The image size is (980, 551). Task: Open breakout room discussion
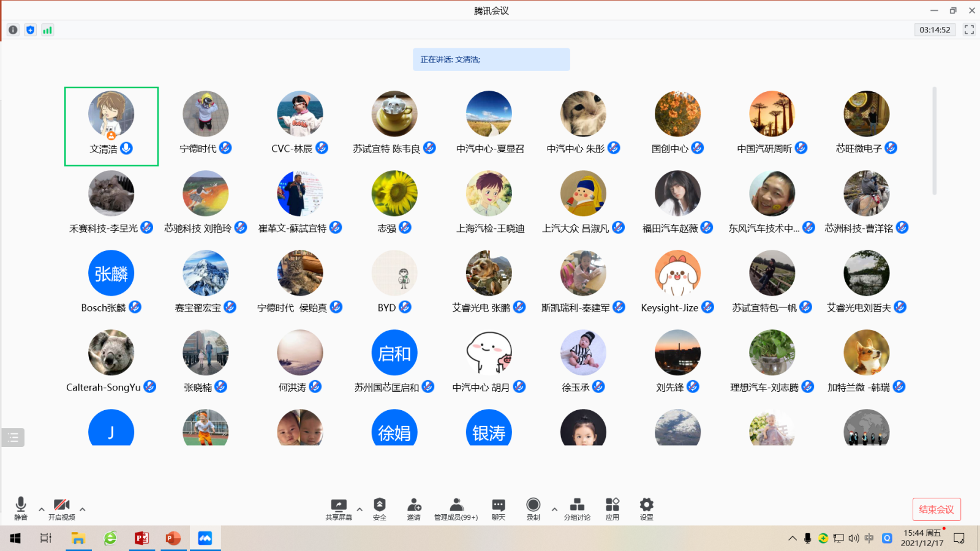click(577, 508)
